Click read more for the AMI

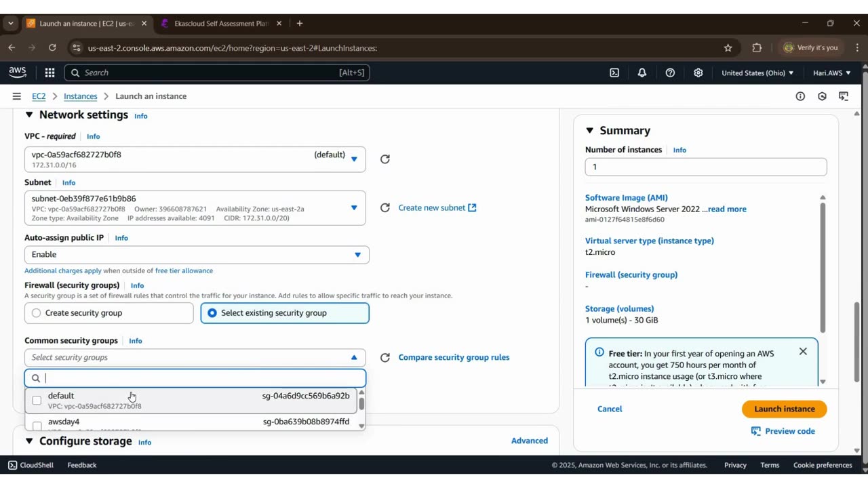coord(727,209)
